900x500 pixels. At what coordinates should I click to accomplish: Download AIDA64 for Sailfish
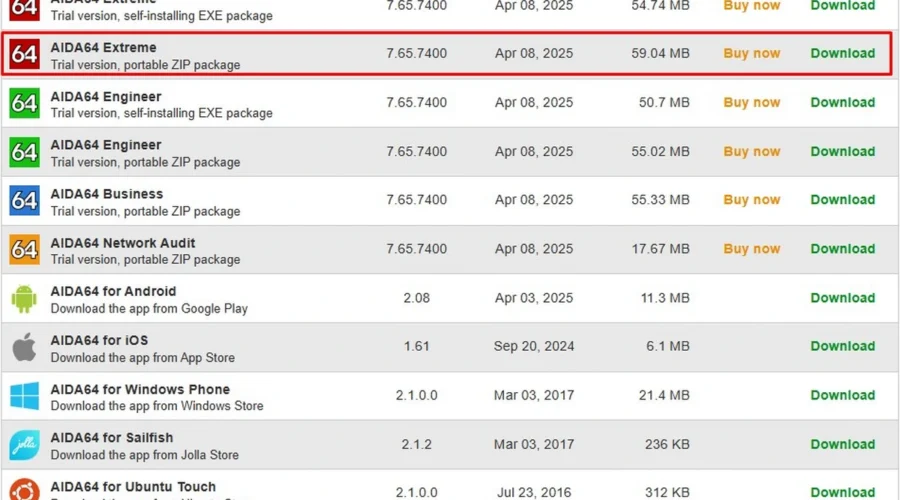tap(842, 444)
